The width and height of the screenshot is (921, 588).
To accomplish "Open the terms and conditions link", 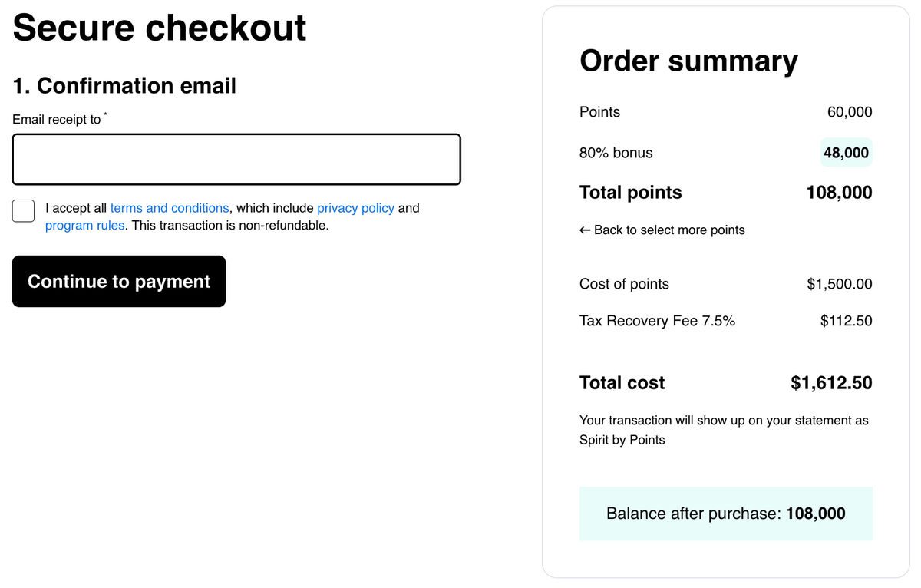I will tap(170, 207).
